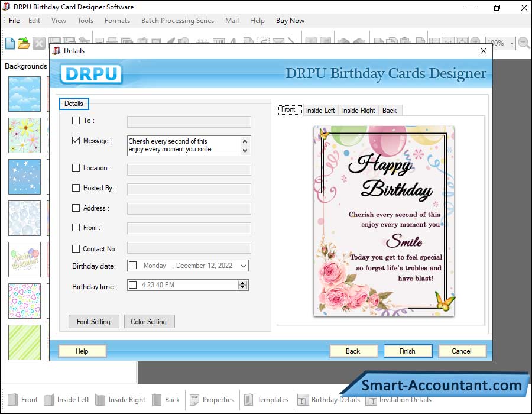This screenshot has height=414, width=532.
Task: Enable the Location checkbox
Action: coord(76,167)
